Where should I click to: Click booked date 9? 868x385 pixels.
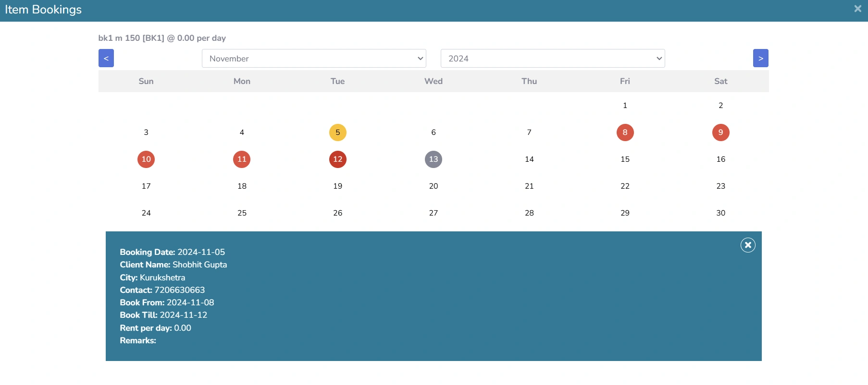[721, 132]
